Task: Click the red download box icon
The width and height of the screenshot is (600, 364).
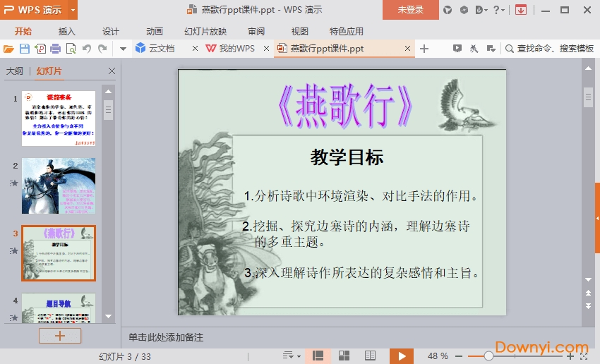Action: 521,10
